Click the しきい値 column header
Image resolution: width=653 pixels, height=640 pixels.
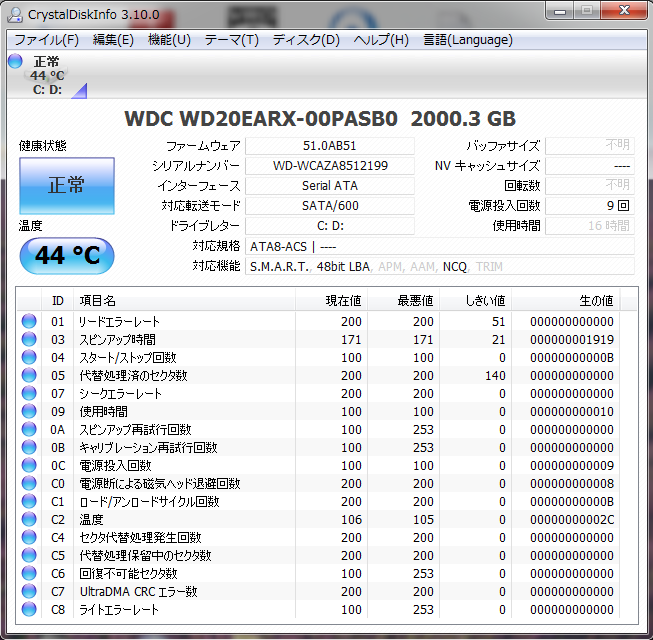tap(476, 301)
